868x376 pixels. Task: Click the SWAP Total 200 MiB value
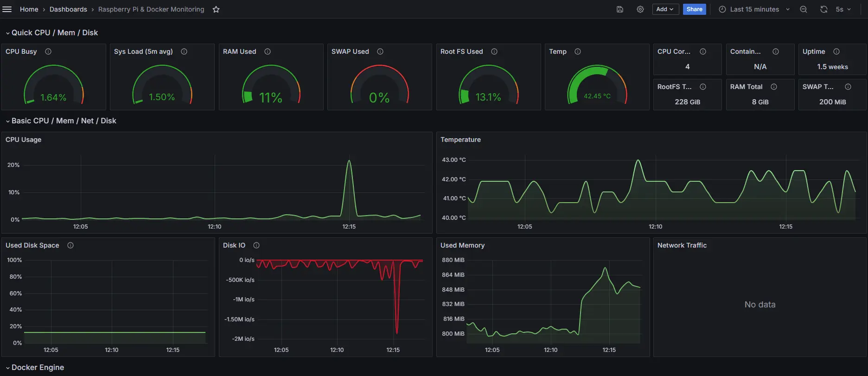pos(832,102)
